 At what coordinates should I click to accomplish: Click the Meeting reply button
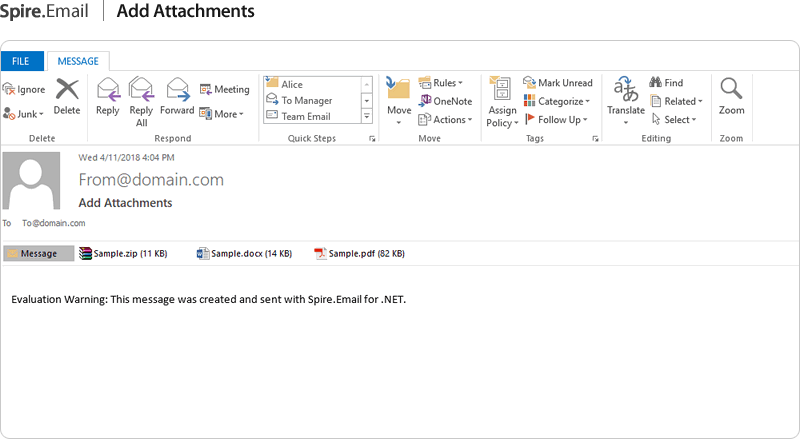[x=225, y=89]
